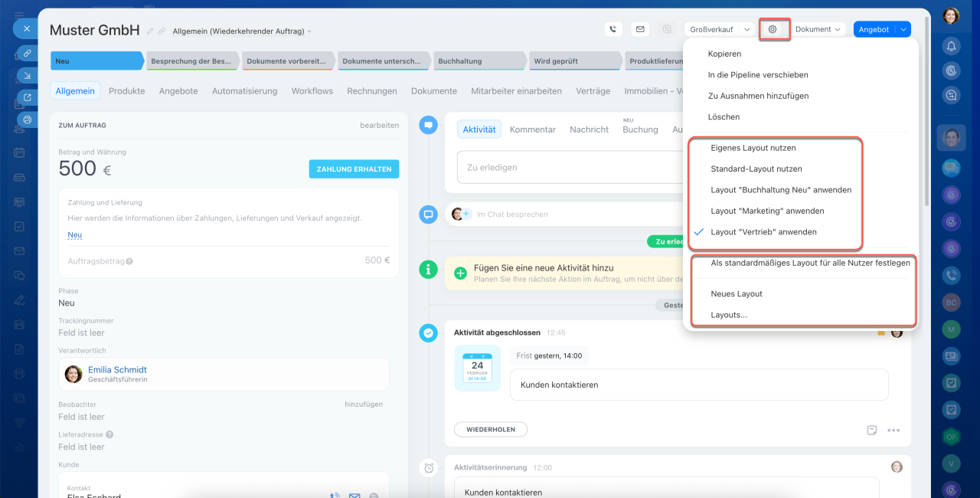Viewport: 980px width, 498px height.
Task: Click the phone call icon in header
Action: (x=612, y=29)
